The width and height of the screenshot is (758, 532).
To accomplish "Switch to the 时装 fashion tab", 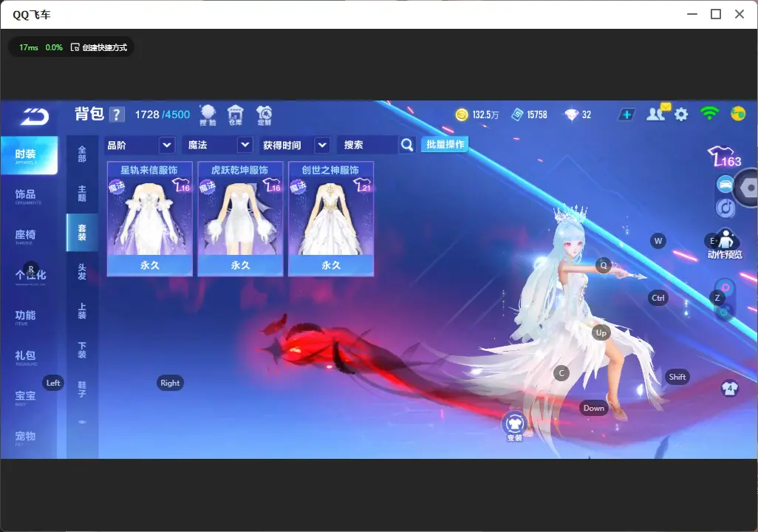I will pyautogui.click(x=29, y=155).
